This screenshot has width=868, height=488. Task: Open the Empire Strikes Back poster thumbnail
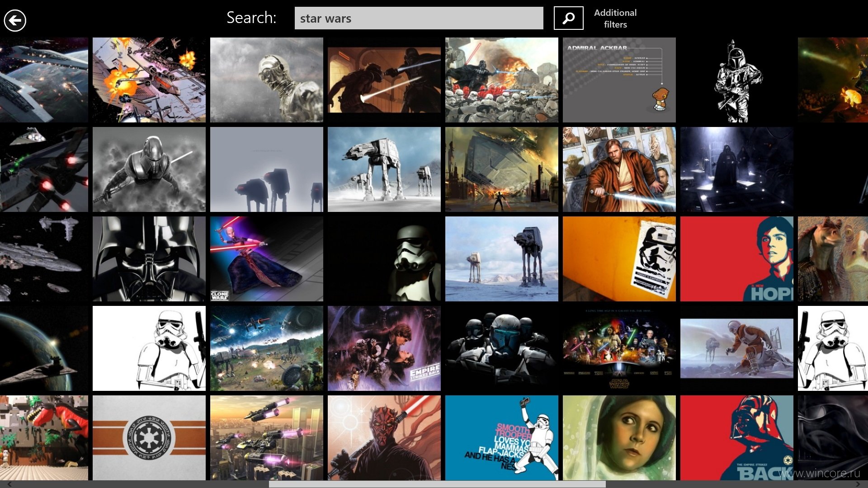click(384, 348)
